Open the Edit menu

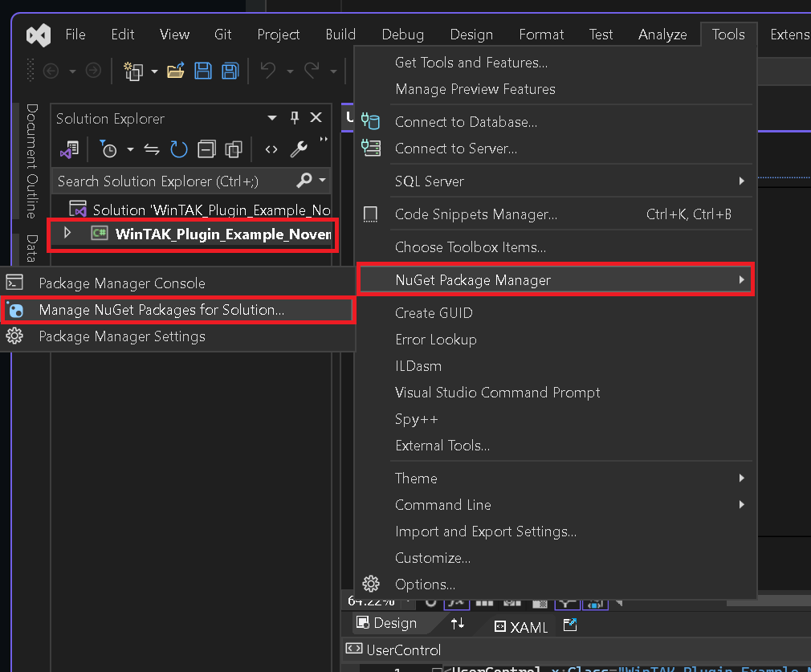coord(123,35)
